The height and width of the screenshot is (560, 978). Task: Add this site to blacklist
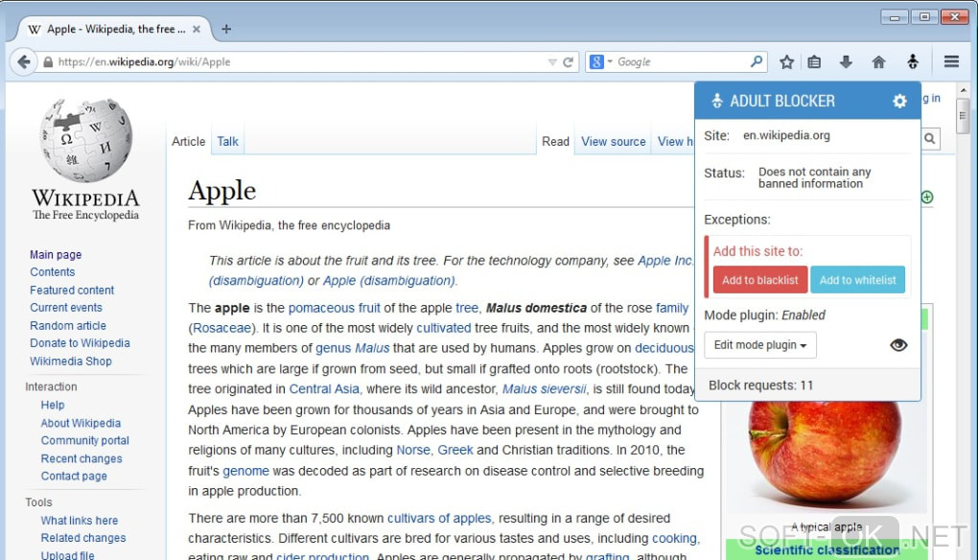click(x=760, y=280)
